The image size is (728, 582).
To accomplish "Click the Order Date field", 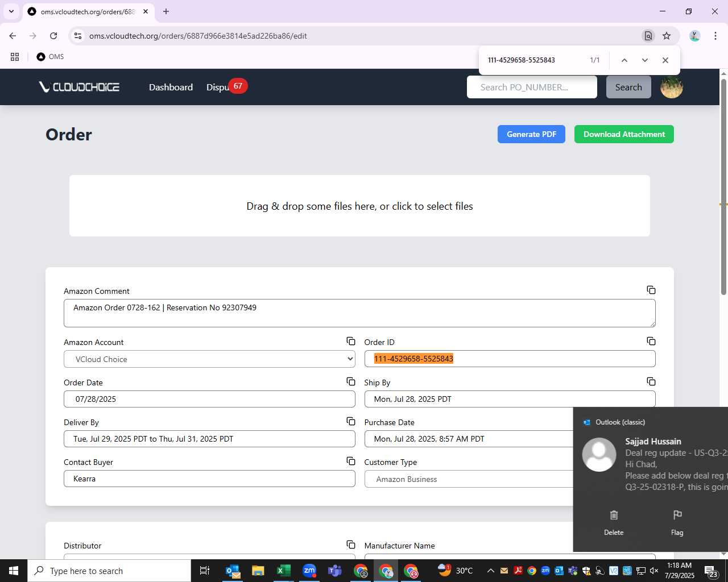I will (209, 399).
